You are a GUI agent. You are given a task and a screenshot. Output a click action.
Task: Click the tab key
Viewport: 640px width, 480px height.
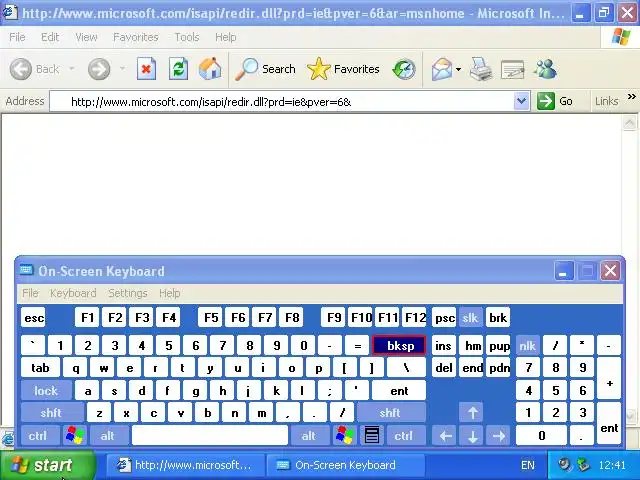click(40, 368)
